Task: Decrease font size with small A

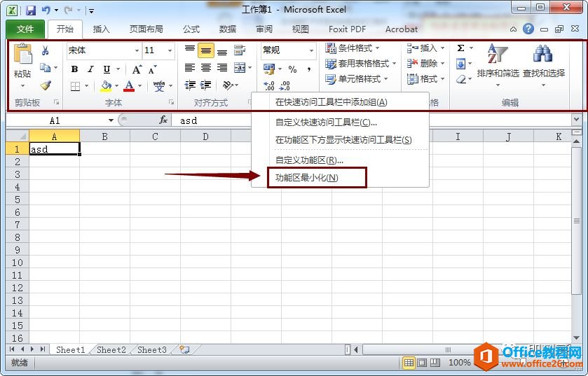Action: tap(152, 69)
